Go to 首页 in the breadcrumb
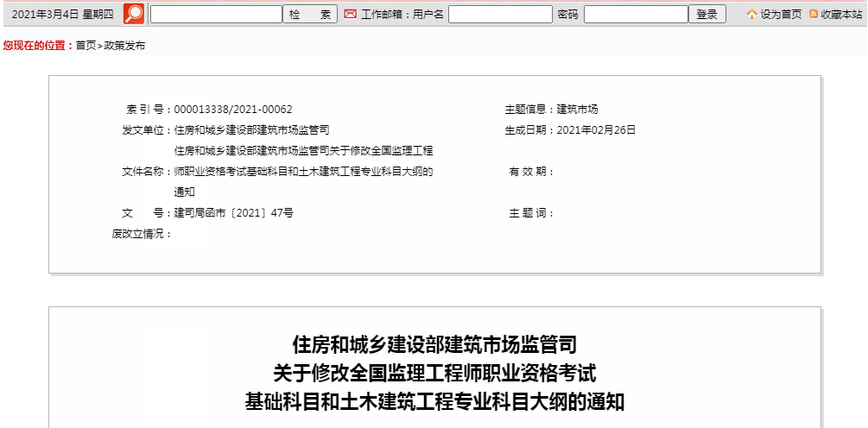This screenshot has height=428, width=868. 86,46
